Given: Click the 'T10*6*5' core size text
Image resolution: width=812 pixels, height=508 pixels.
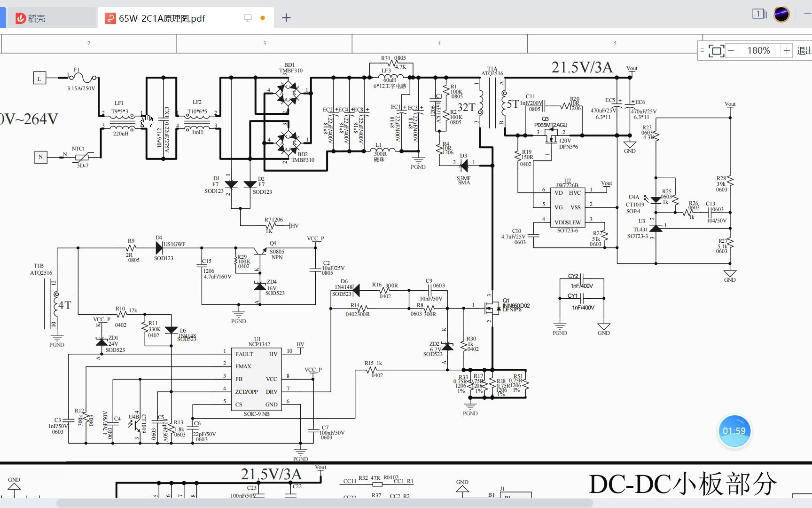Looking at the screenshot, I should click(x=197, y=111).
